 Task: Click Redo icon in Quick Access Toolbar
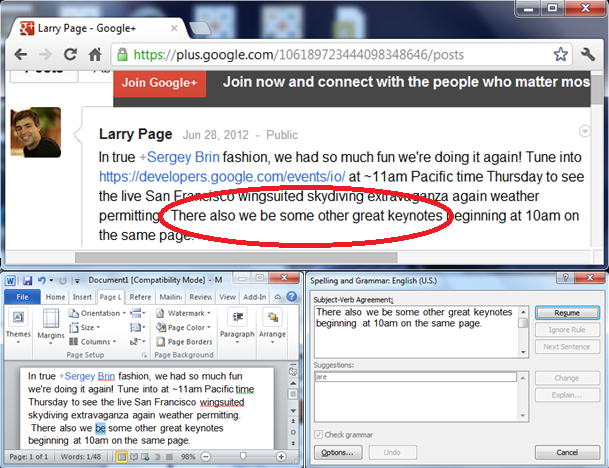[63, 280]
